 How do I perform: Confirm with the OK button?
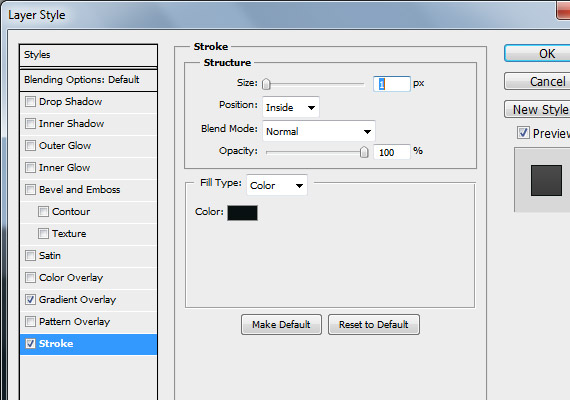537,54
